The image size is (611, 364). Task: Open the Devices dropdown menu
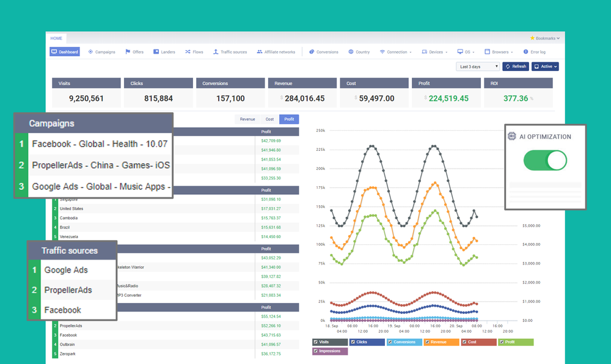435,52
